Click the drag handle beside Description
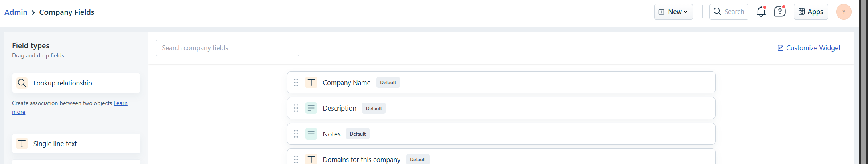The height and width of the screenshot is (164, 868). coord(296,108)
